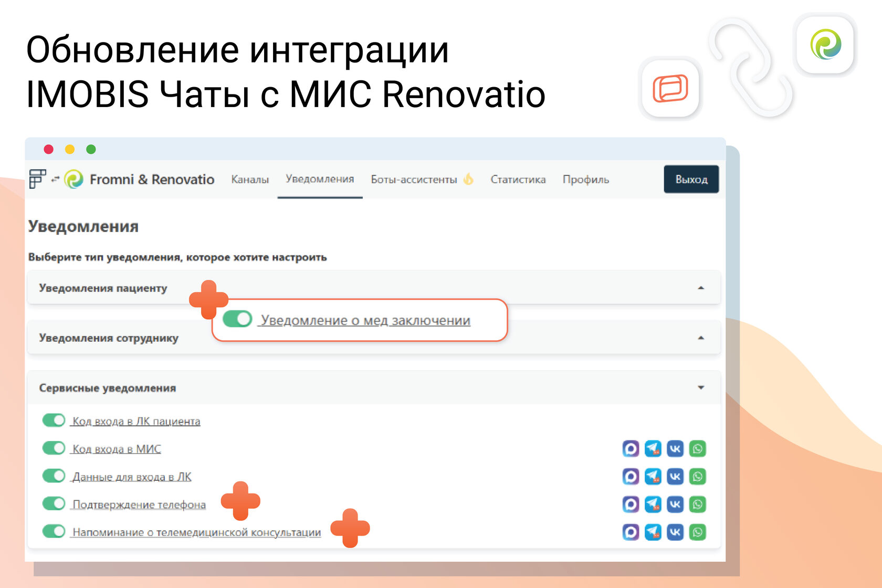Toggle the Уведомление о мед заключении switch
882x588 pixels.
(237, 319)
